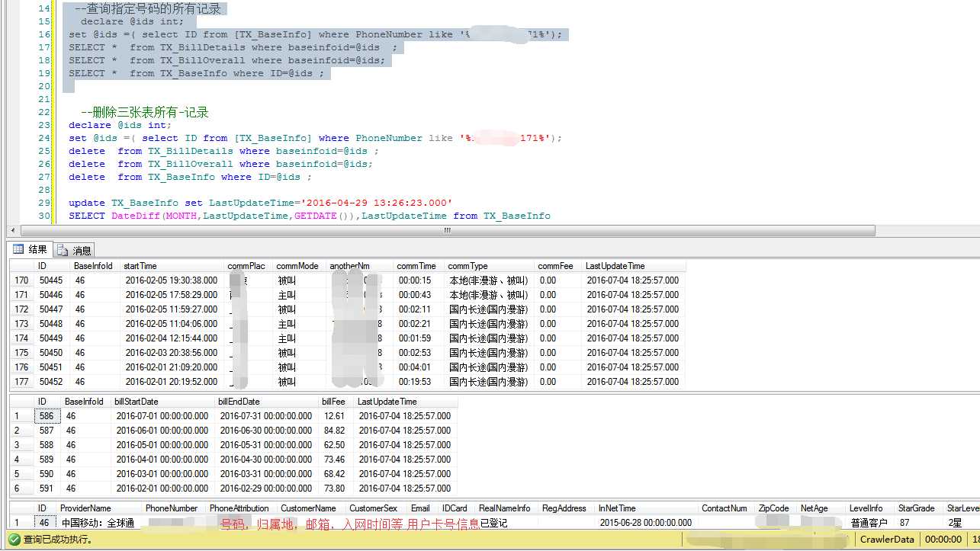The height and width of the screenshot is (551, 980).
Task: Click the 查询已成功执行 status message
Action: 58,540
